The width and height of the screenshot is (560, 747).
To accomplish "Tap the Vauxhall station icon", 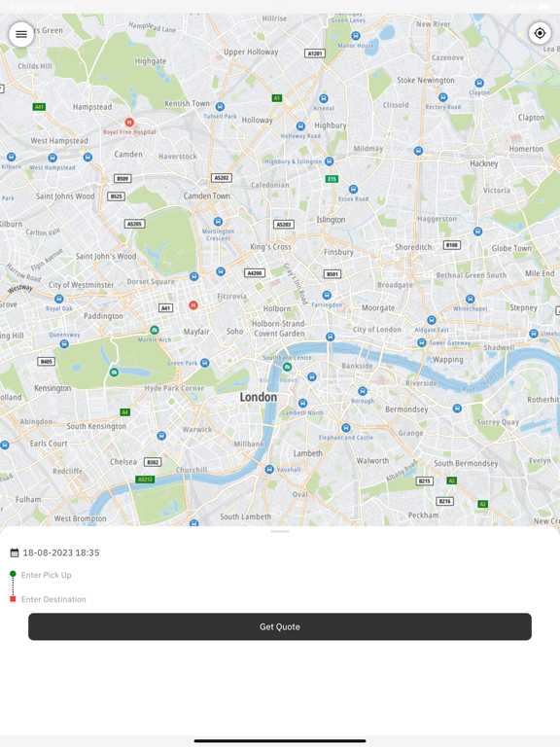I will point(269,469).
